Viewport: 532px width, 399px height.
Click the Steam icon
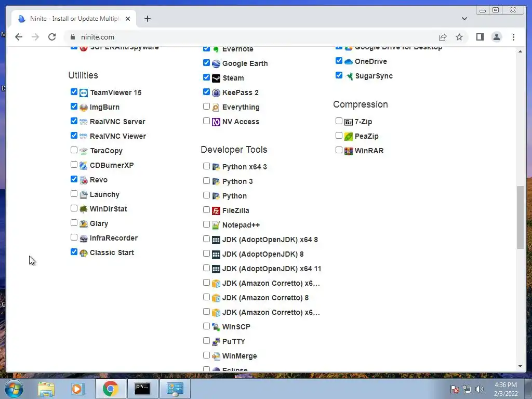216,78
